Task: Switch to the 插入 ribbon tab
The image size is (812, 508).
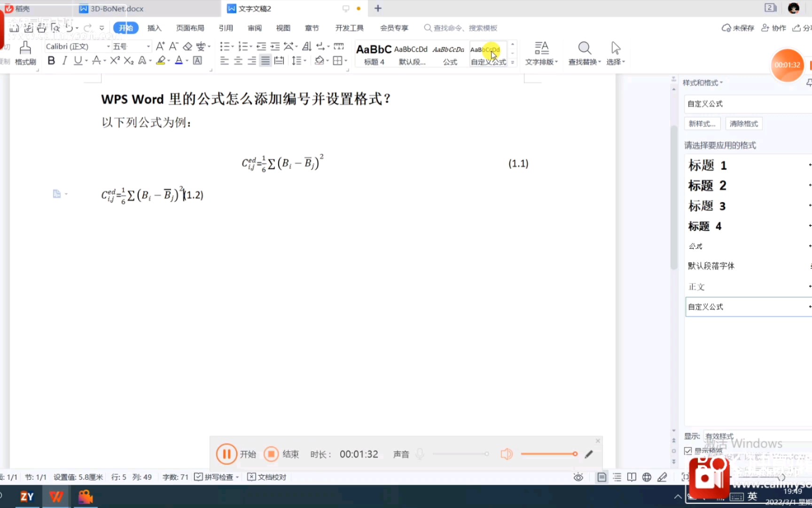Action: click(x=154, y=28)
